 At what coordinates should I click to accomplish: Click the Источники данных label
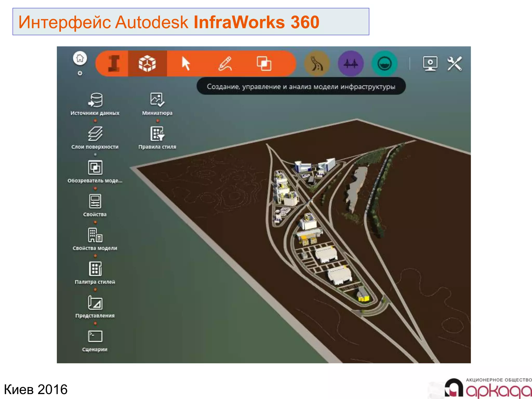[x=95, y=113]
